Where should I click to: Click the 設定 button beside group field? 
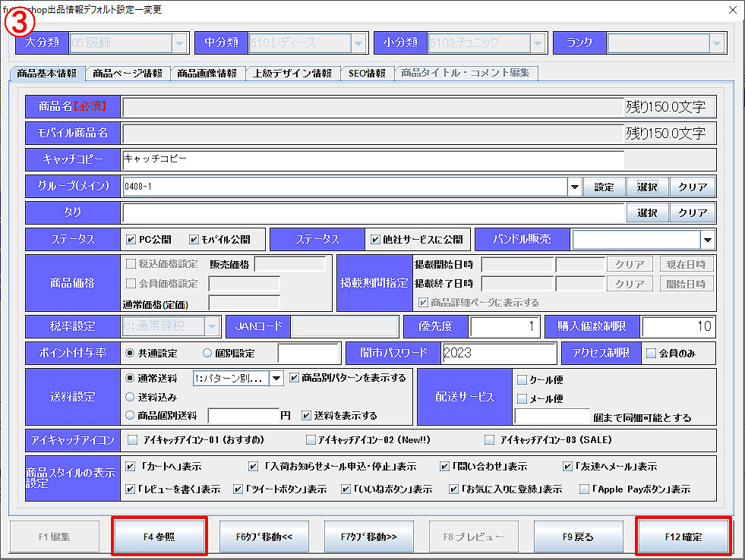(604, 187)
